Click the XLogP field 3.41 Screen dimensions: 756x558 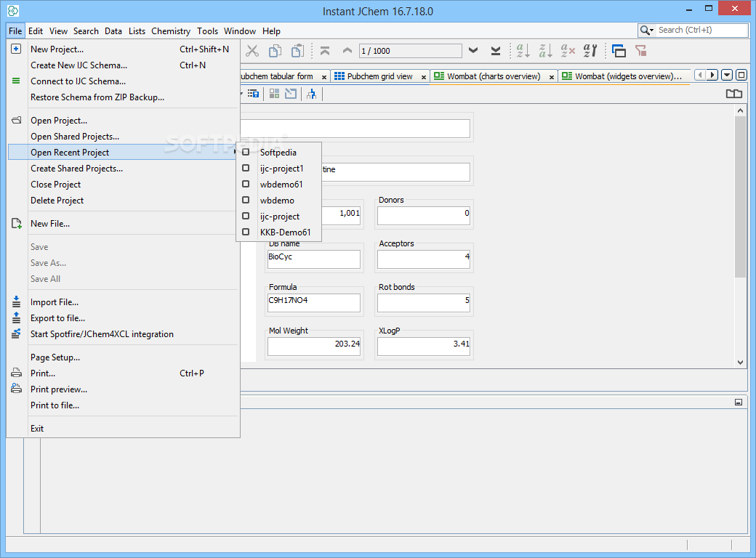(x=423, y=347)
